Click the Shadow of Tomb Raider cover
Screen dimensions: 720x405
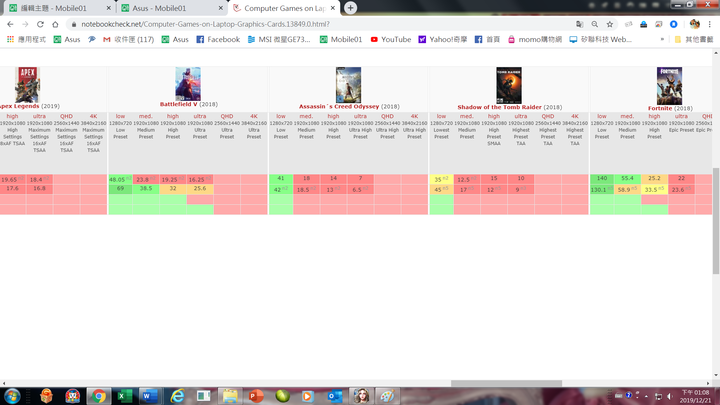[x=509, y=85]
